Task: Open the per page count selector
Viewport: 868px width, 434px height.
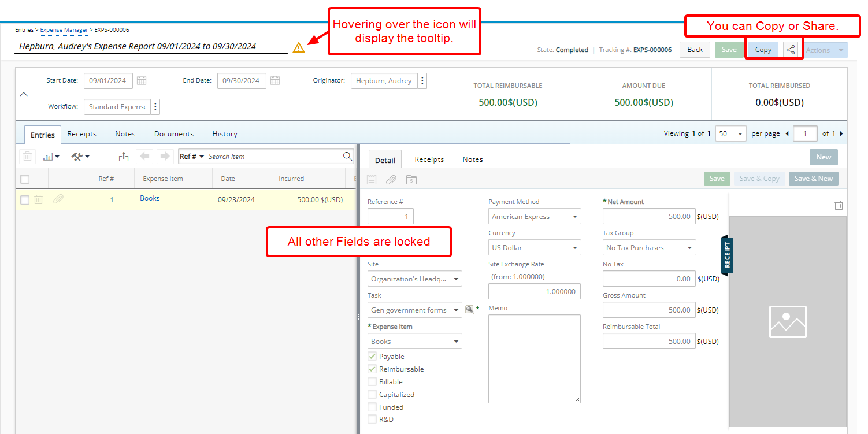Action: click(730, 133)
